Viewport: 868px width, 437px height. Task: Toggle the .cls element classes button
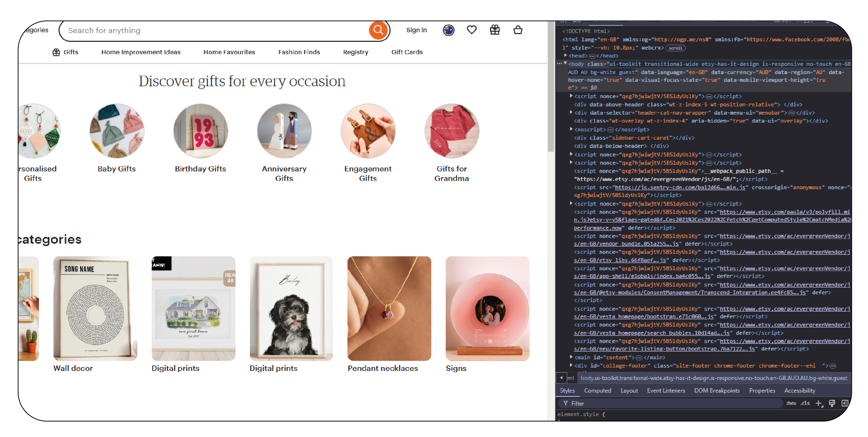pos(805,403)
